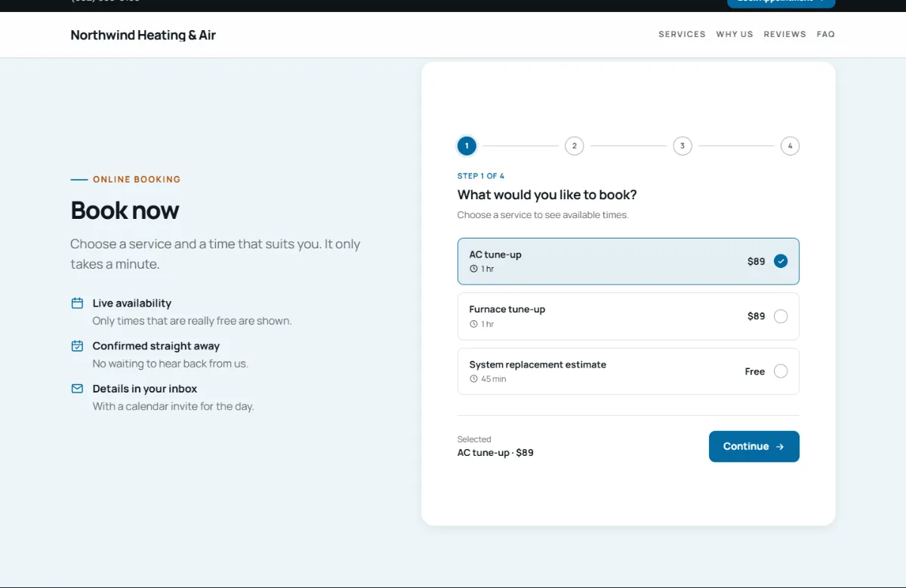Click the Book Appointment button in top bar
The image size is (906, 588).
[781, 3]
